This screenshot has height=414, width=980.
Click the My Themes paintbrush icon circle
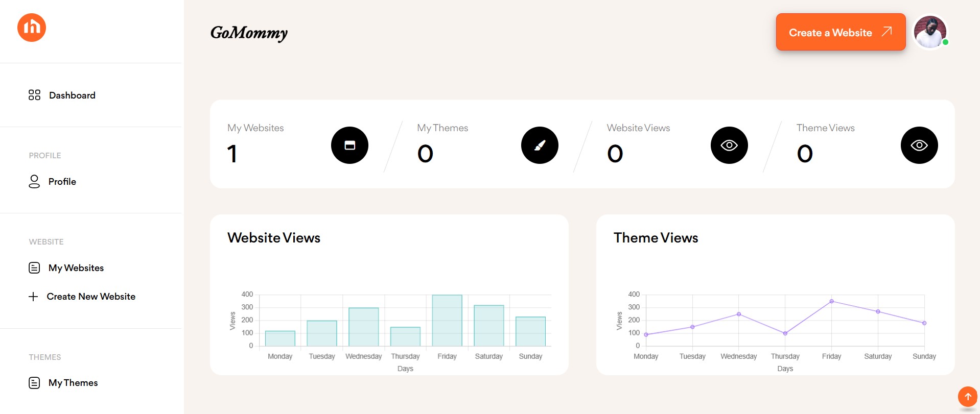coord(540,145)
